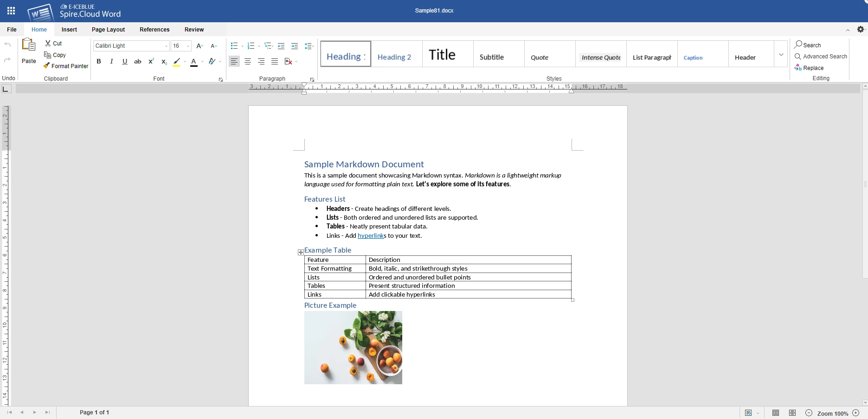
Task: Open the Calibri Light font name dropdown
Action: tap(166, 46)
